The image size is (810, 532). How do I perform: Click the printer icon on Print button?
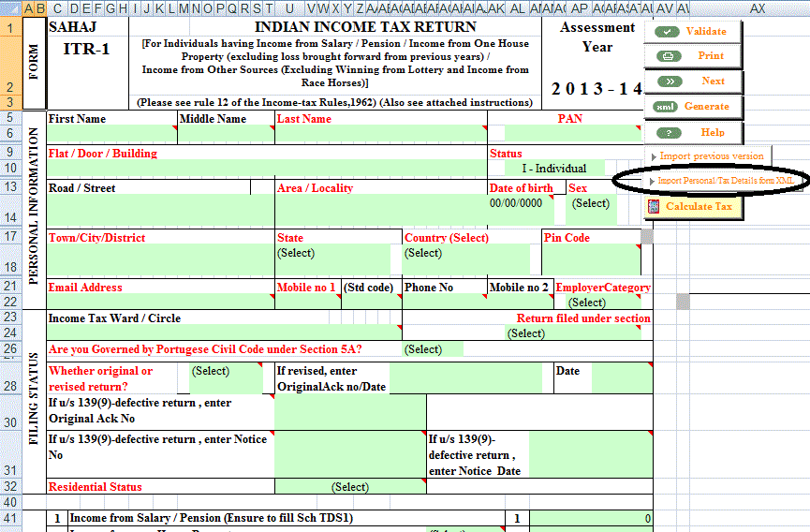[x=669, y=56]
